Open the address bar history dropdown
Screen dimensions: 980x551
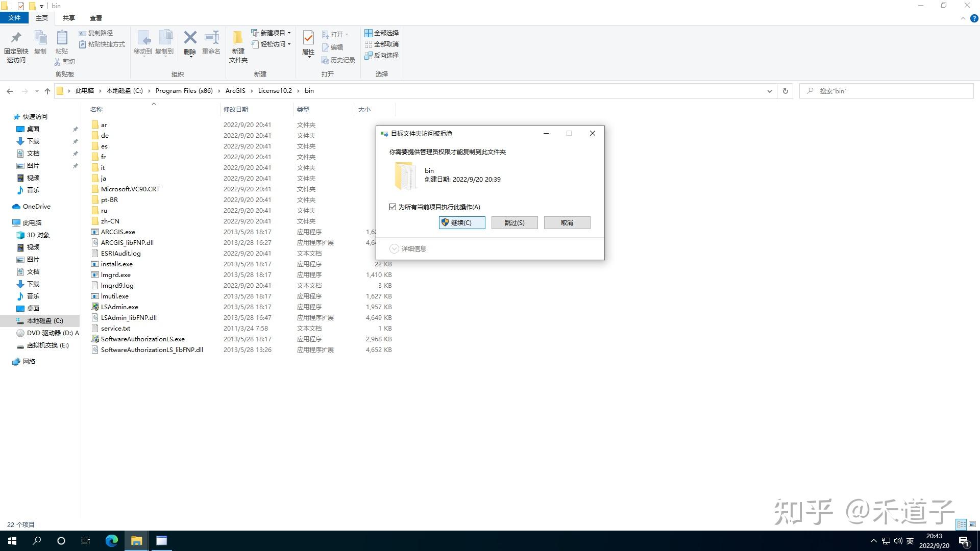[770, 91]
